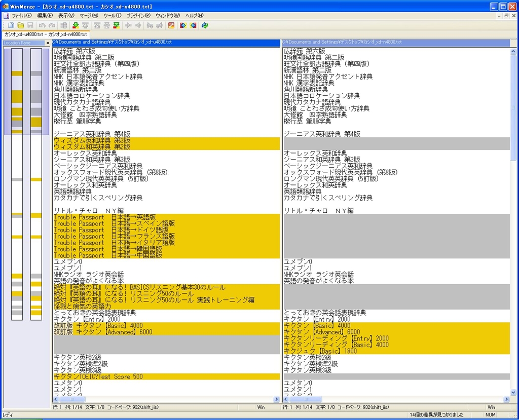This screenshot has height=420, width=519.
Task: Click the right pane vertical scrollbar down arrow
Action: click(513, 393)
